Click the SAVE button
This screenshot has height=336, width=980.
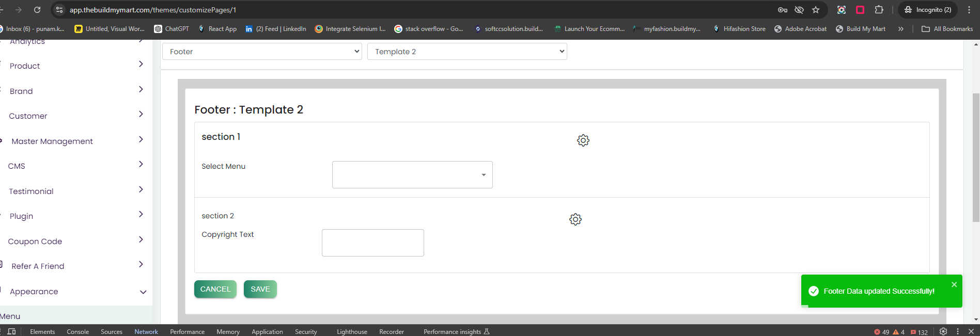click(x=260, y=289)
